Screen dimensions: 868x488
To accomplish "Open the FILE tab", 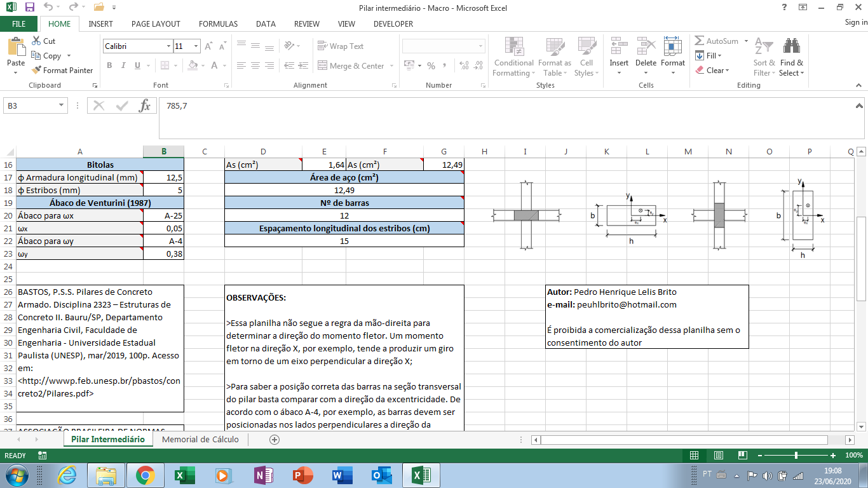I will click(x=19, y=24).
